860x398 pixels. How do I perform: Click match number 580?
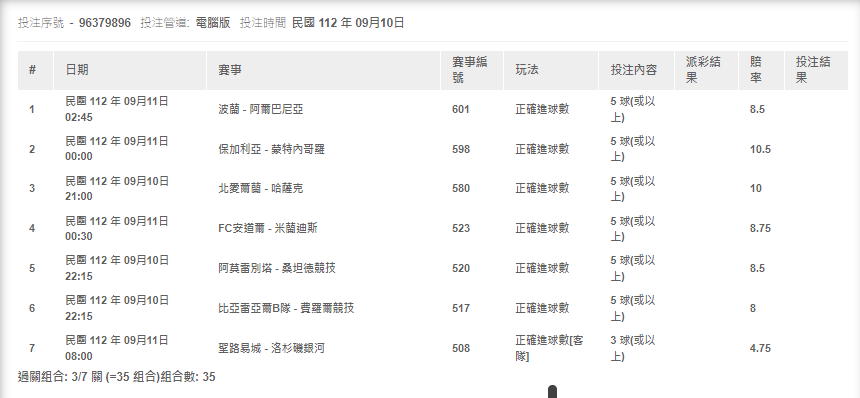pyautogui.click(x=461, y=189)
